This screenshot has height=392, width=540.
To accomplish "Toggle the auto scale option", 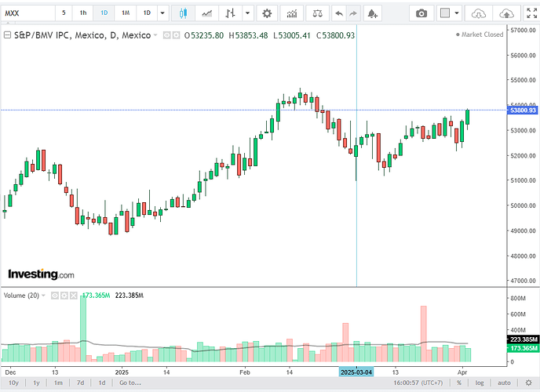I will (504, 383).
